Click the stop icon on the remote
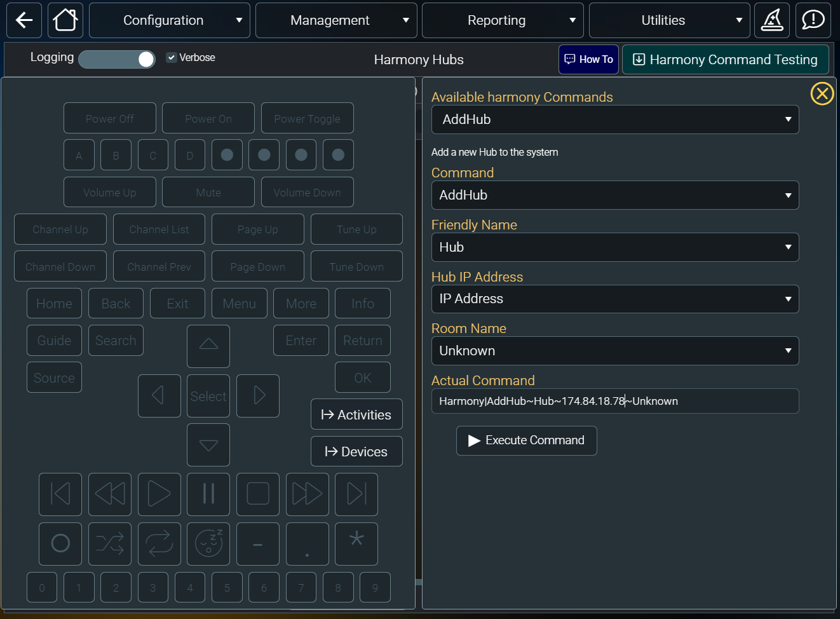 pos(258,494)
